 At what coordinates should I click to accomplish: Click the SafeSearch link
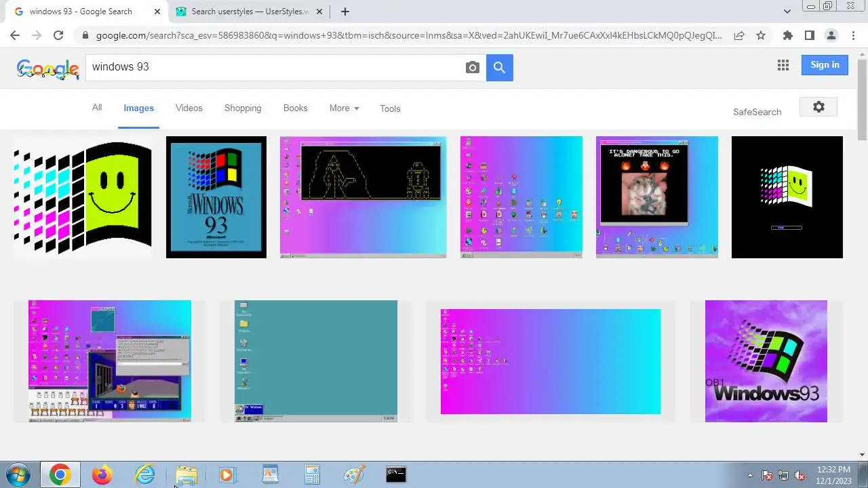click(757, 112)
